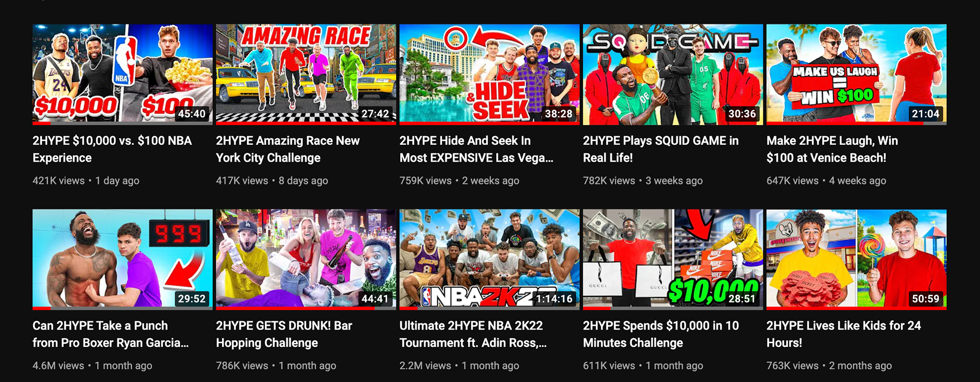The width and height of the screenshot is (980, 382).
Task: Click the 21:04 duration badge
Action: tap(925, 114)
